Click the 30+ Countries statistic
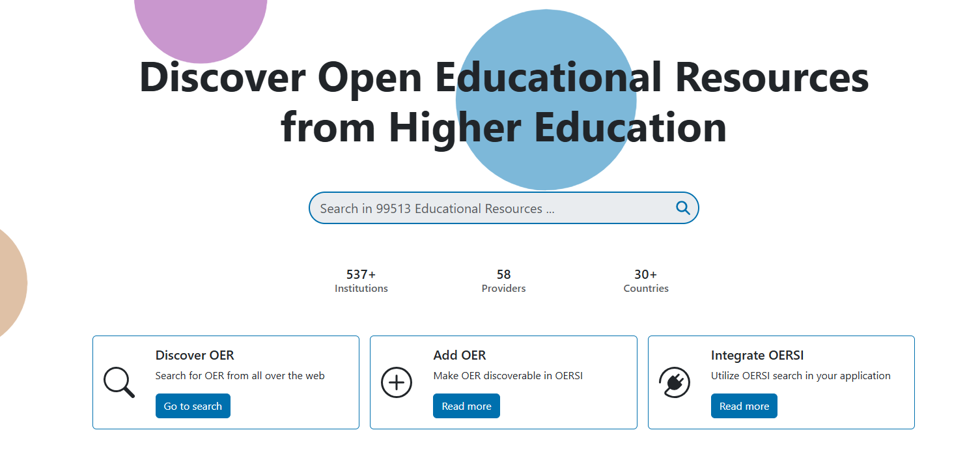Viewport: 980px width, 458px height. click(x=645, y=281)
